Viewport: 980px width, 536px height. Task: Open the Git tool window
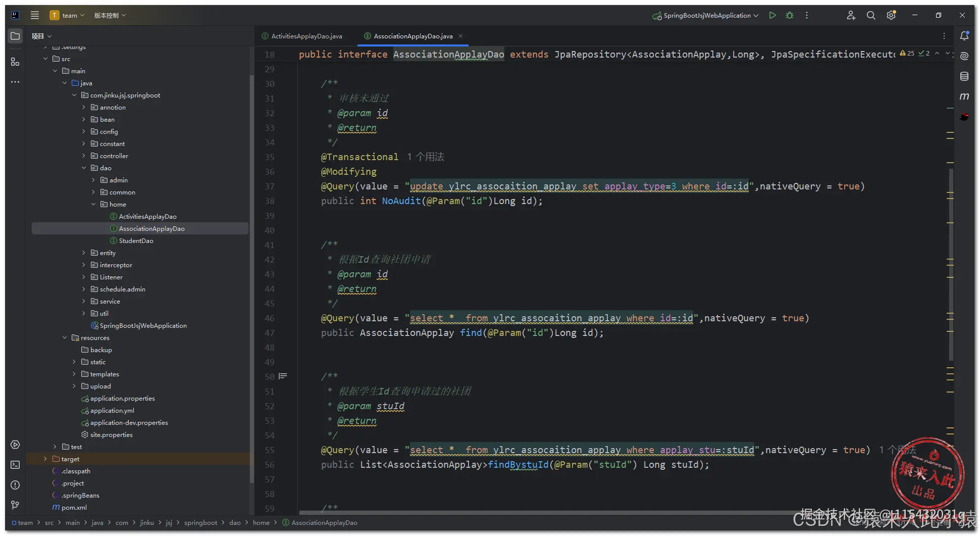point(15,505)
